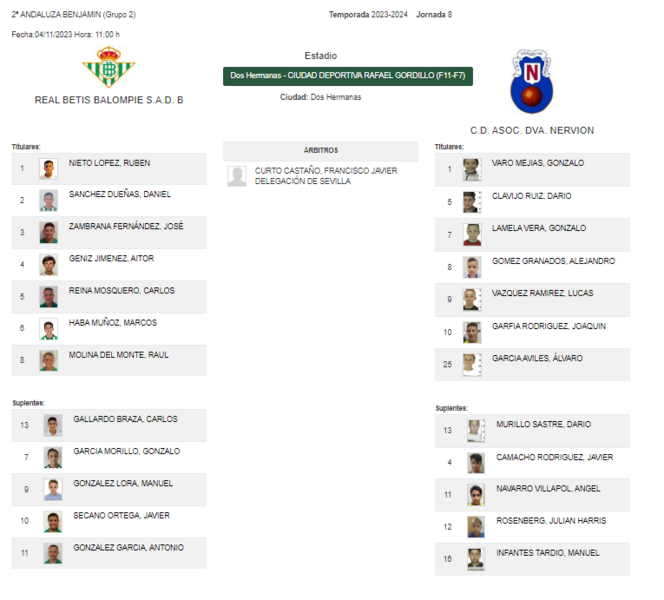Click the Real Betis Balompie S.A.D. B team name
Viewport: 664px width, 600px height.
[109, 100]
